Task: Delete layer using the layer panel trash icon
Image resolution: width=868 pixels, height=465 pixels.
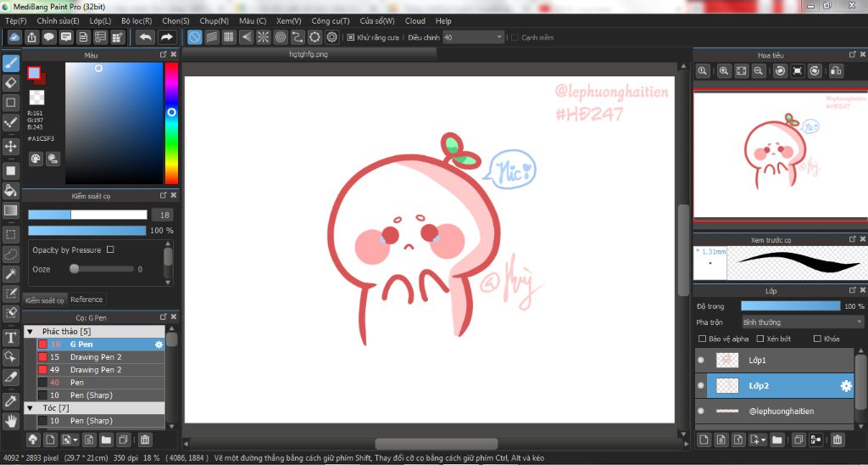Action: click(x=837, y=440)
